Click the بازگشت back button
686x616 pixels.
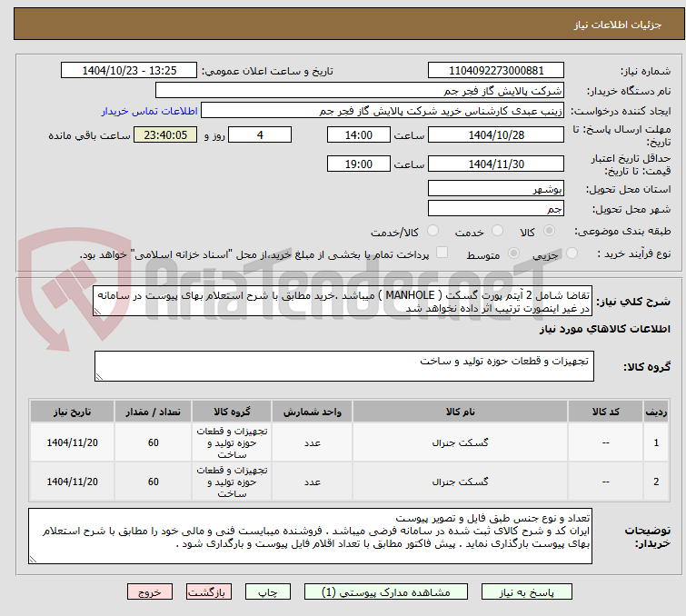pyautogui.click(x=209, y=592)
